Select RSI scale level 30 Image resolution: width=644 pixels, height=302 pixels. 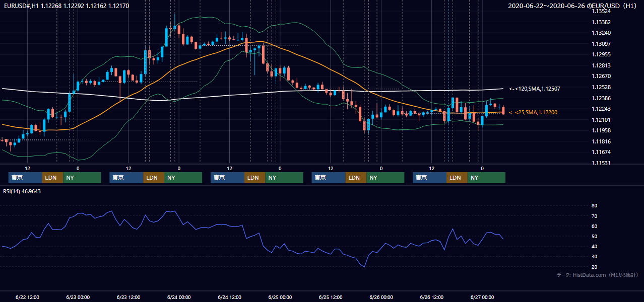[594, 257]
